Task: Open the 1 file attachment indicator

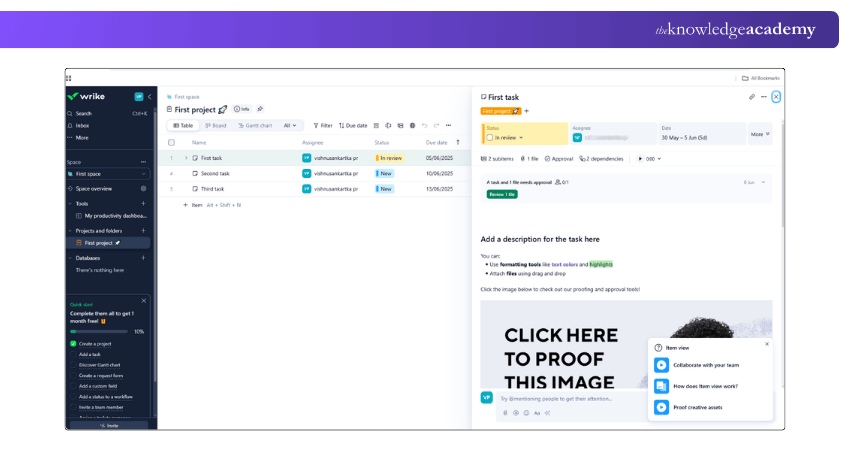Action: 529,159
